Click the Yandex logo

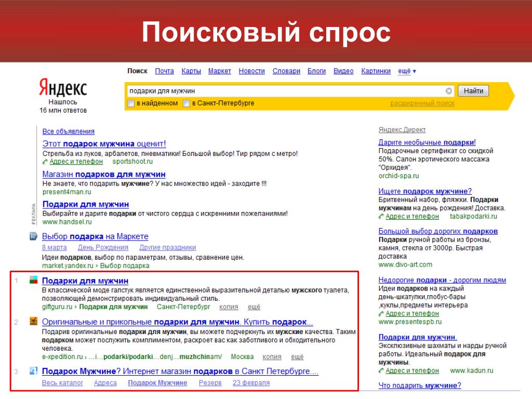coord(63,87)
